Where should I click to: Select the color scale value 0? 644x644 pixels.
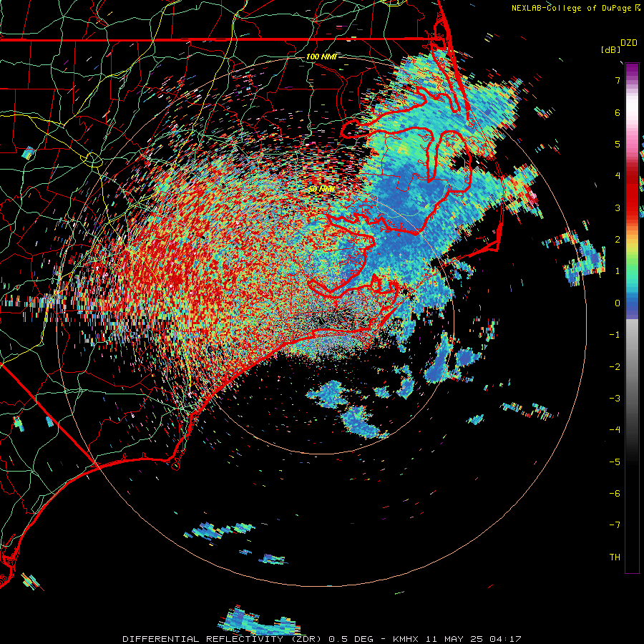click(x=618, y=303)
